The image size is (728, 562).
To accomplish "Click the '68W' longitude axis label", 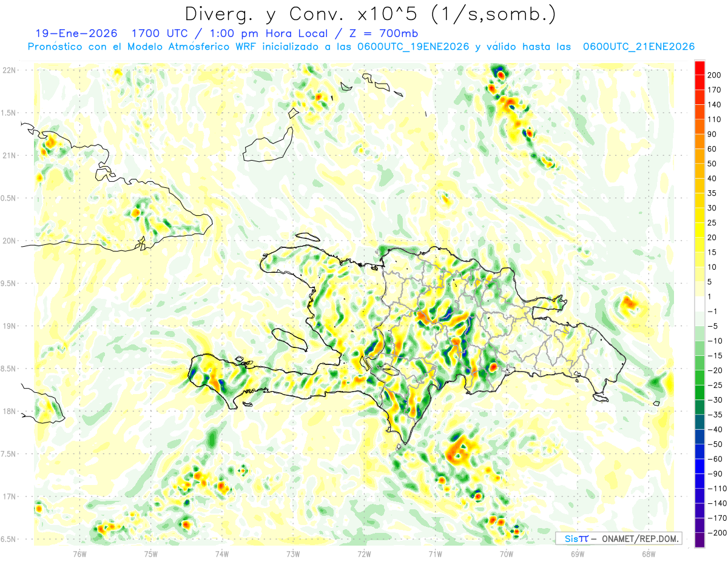I will 649,553.
